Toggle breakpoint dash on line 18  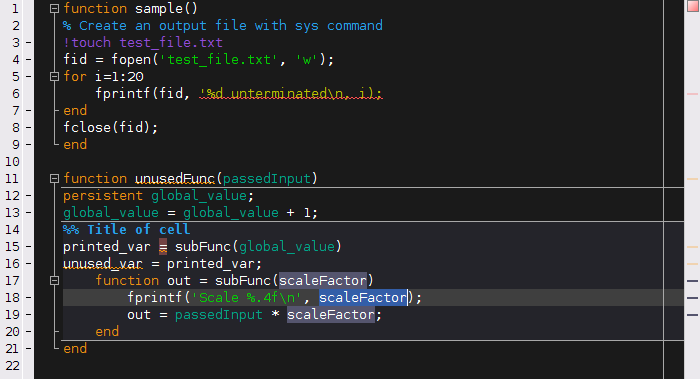[28, 297]
